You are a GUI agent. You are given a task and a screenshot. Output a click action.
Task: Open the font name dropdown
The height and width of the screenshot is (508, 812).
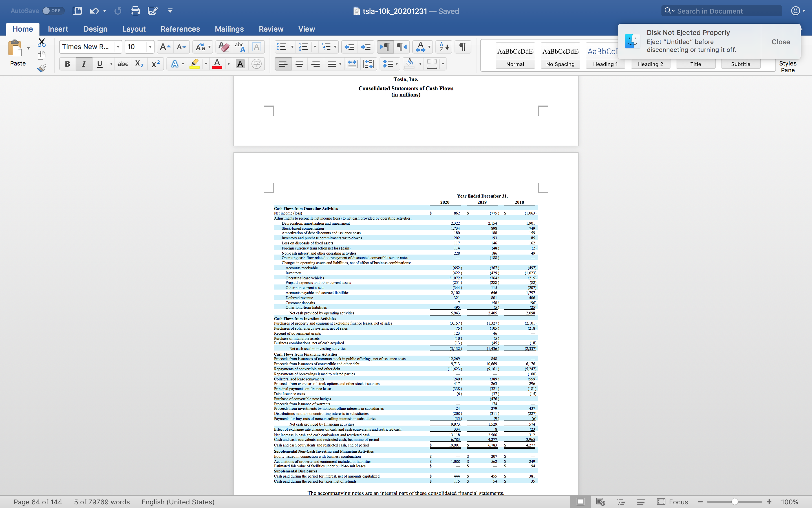pyautogui.click(x=118, y=47)
